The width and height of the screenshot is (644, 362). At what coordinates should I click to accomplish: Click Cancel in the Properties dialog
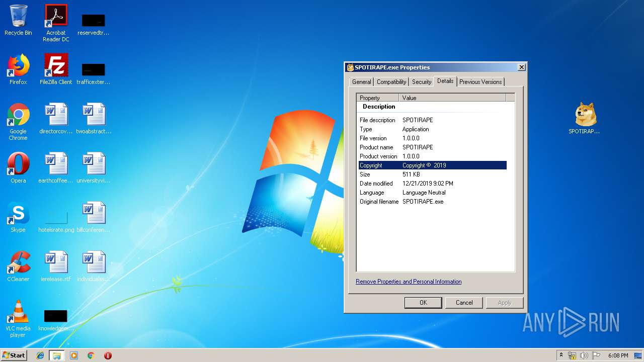pyautogui.click(x=464, y=303)
